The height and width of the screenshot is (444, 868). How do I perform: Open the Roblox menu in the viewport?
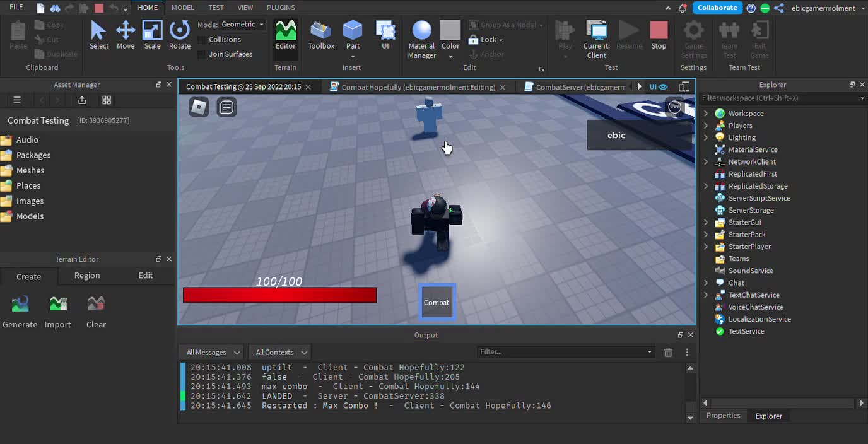point(199,107)
